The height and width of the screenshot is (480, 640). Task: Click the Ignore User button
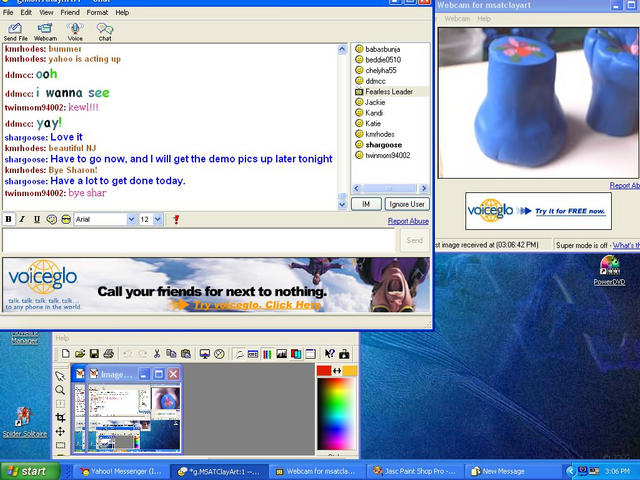coord(407,204)
